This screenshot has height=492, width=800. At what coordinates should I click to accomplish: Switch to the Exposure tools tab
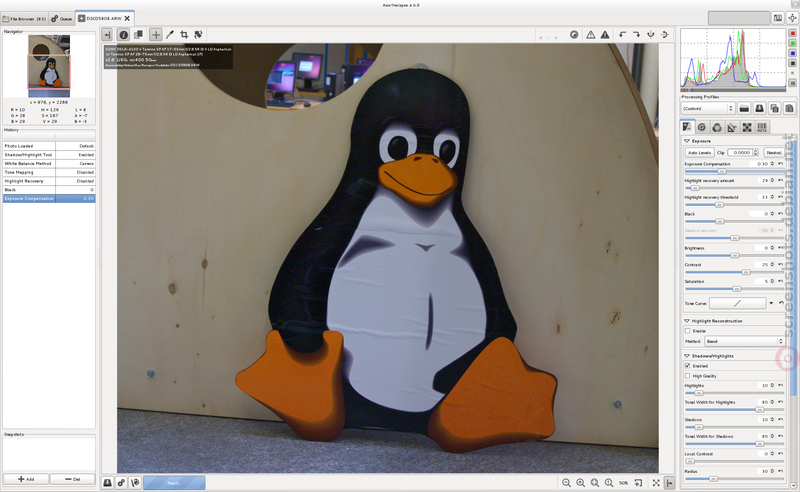687,127
